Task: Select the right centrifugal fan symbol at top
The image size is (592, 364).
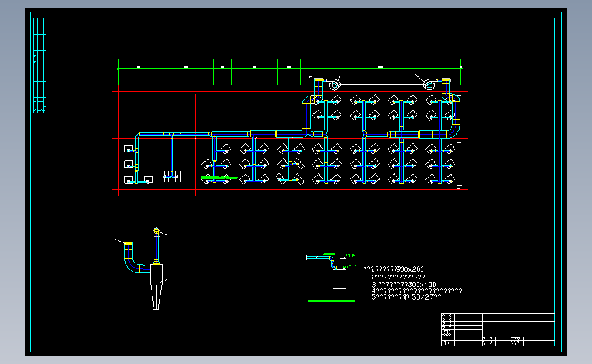Action: click(430, 85)
